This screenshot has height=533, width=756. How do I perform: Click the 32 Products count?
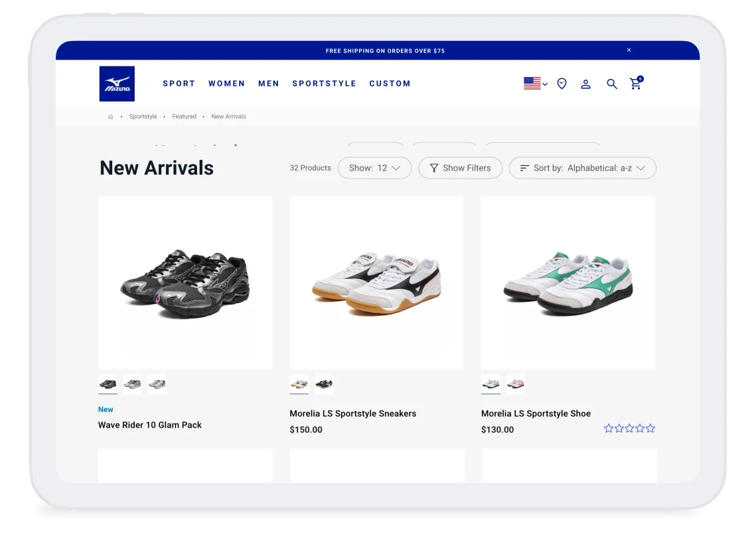(310, 168)
